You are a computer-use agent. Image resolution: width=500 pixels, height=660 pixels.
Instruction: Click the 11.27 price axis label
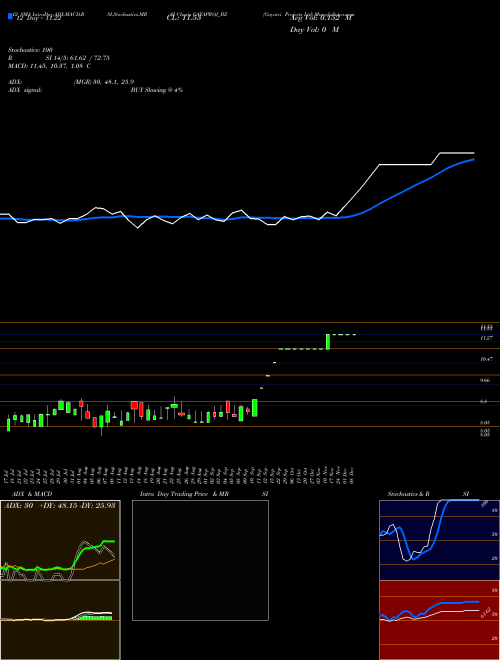coord(487,338)
